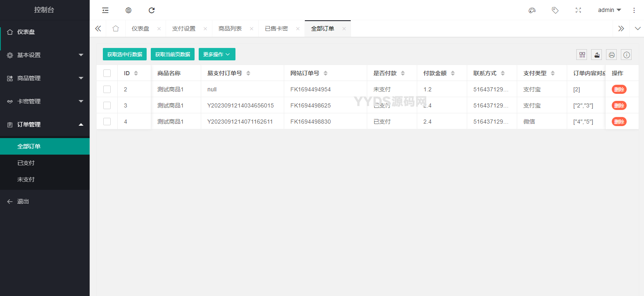Open the admin user dropdown
644x296 pixels.
[609, 10]
